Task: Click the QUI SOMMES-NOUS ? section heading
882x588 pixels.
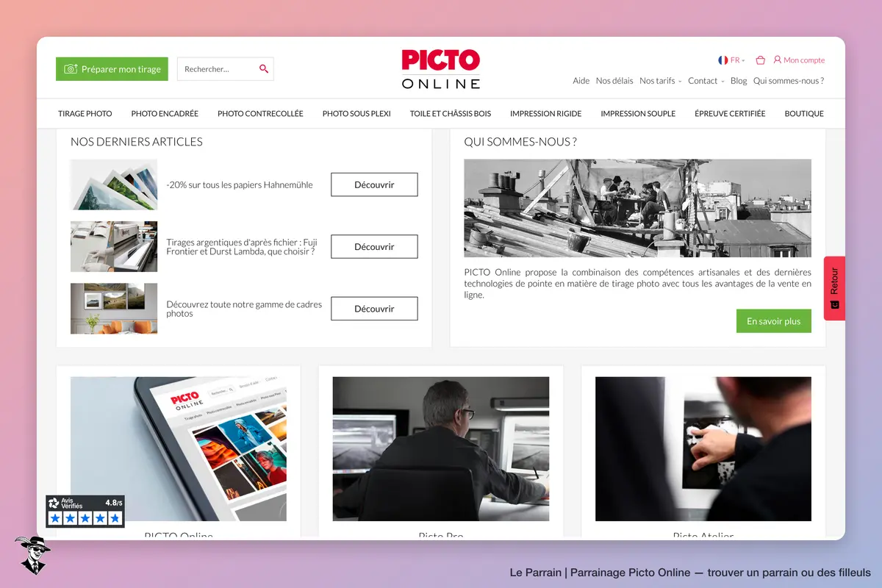Action: 520,142
